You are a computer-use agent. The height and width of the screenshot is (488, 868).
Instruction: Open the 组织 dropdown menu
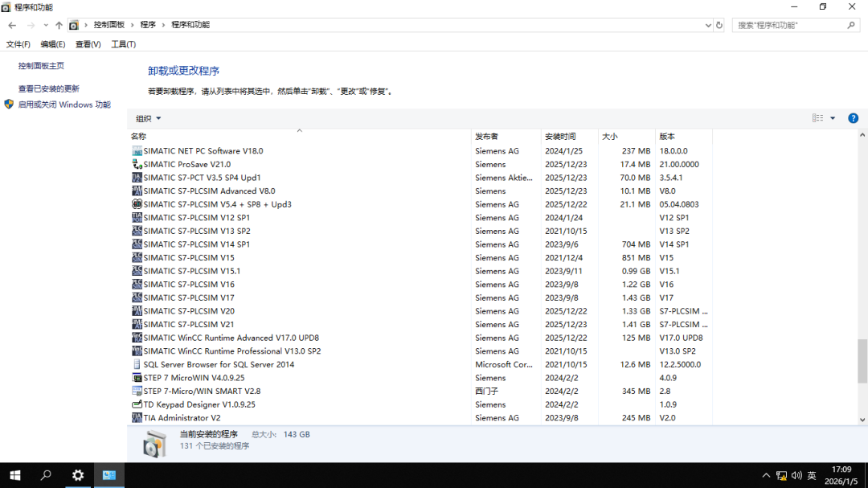point(149,118)
